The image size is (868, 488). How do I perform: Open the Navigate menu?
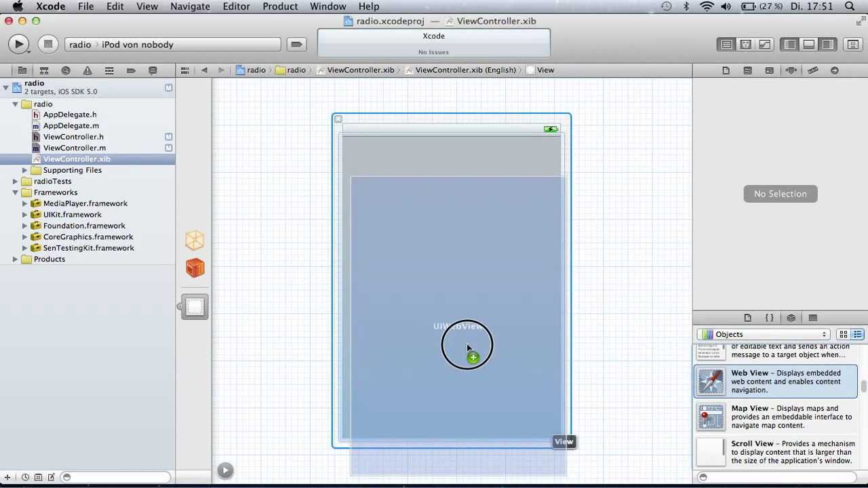190,7
